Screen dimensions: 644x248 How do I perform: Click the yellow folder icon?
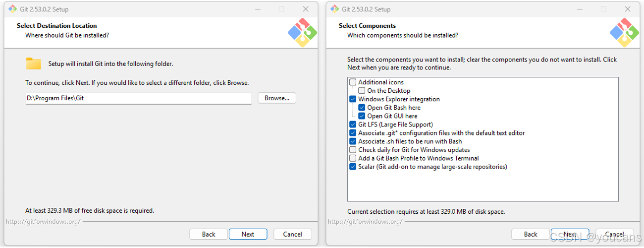coord(34,63)
